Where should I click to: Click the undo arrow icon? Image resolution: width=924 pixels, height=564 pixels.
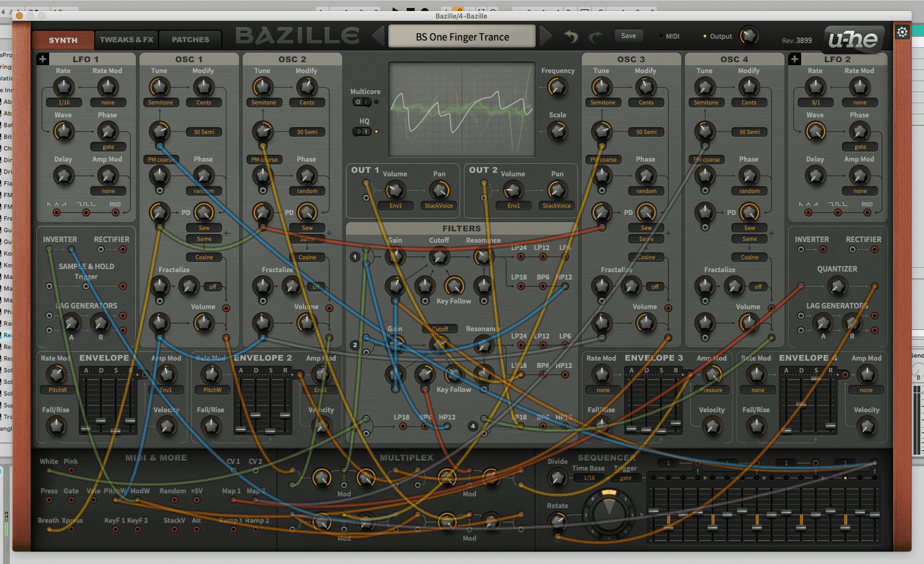point(571,36)
